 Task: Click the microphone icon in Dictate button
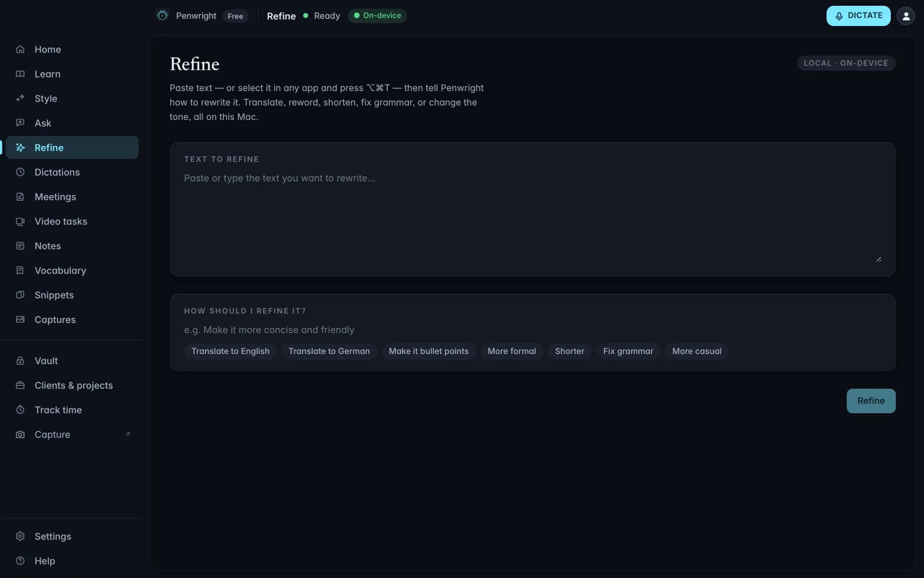(x=839, y=16)
